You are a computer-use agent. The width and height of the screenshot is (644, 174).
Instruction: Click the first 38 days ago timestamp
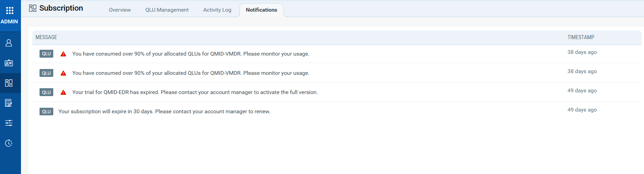pyautogui.click(x=582, y=52)
